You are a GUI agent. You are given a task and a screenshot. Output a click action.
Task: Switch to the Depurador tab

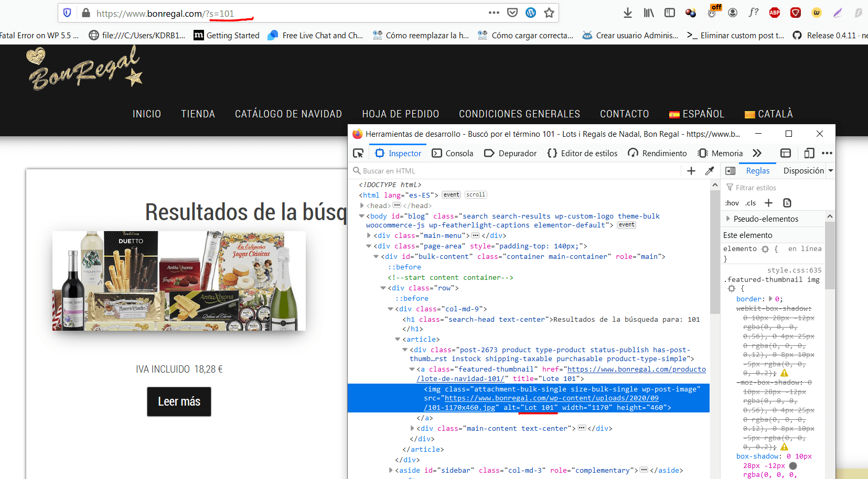coord(510,153)
